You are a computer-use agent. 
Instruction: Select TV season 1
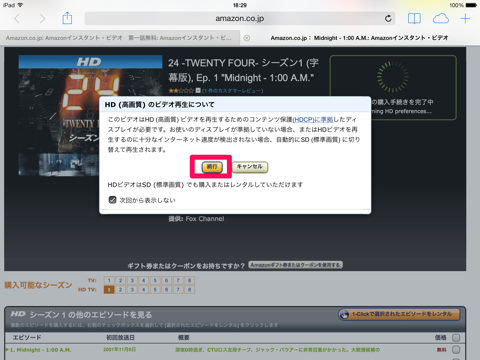109,280
